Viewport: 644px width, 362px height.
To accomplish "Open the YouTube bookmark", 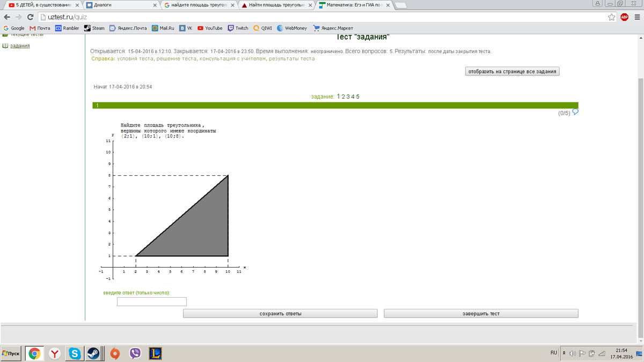I will (x=210, y=28).
